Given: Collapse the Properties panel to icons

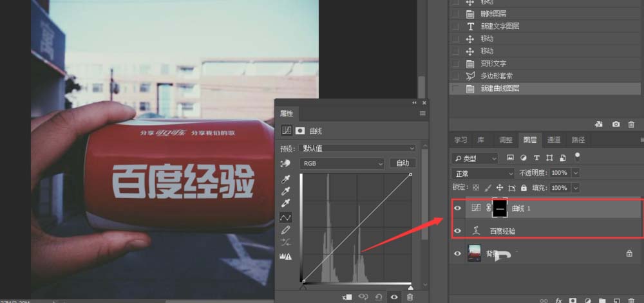Looking at the screenshot, I should click(x=414, y=102).
